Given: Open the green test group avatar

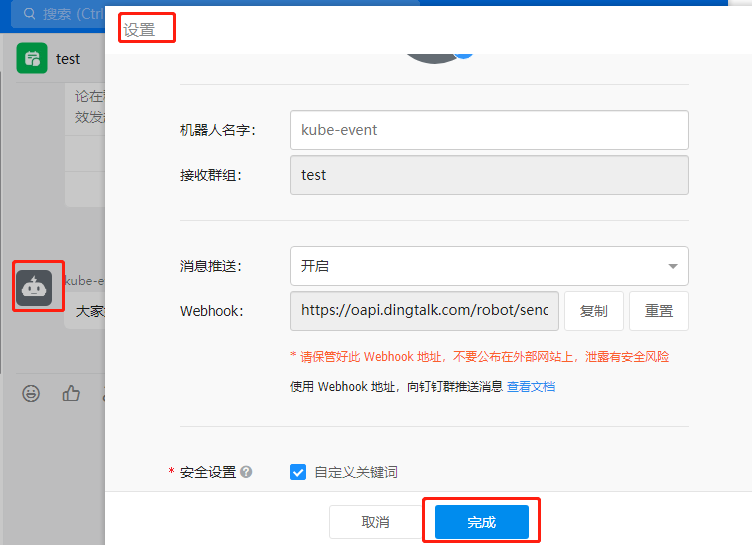Looking at the screenshot, I should pyautogui.click(x=32, y=58).
